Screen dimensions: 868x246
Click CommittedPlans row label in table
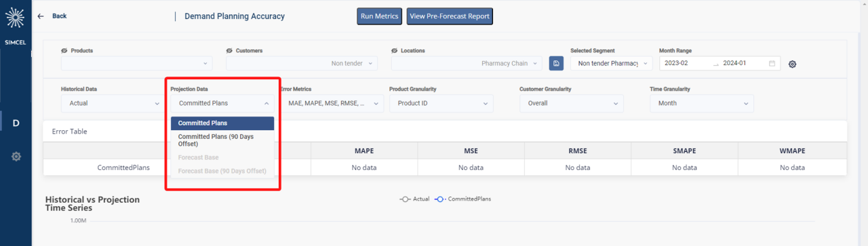coord(123,167)
